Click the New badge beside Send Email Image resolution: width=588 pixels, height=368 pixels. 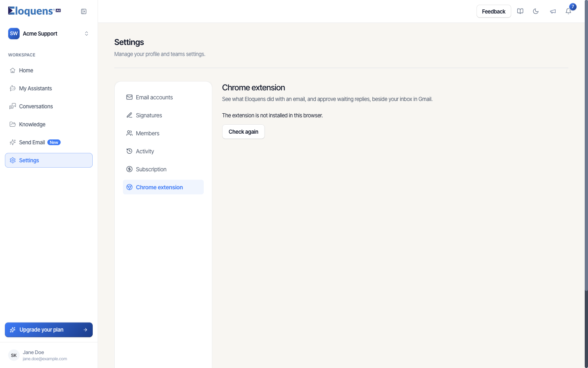(54, 142)
